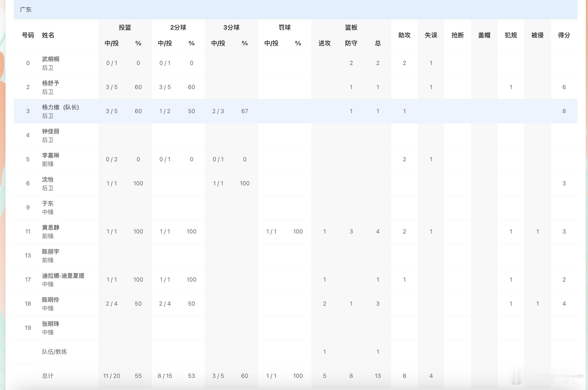Click the 3分球 column group header
This screenshot has height=390, width=588.
(x=231, y=27)
